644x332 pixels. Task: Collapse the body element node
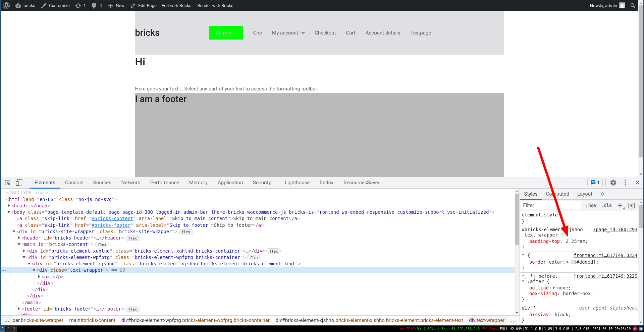(9, 212)
